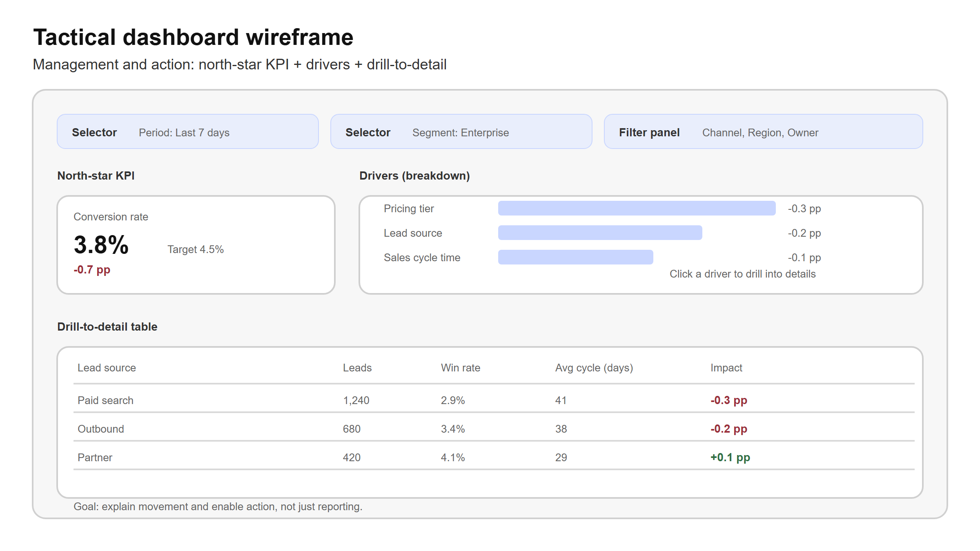Click the -0.7 pp variance indicator
Image resolution: width=980 pixels, height=551 pixels.
91,270
